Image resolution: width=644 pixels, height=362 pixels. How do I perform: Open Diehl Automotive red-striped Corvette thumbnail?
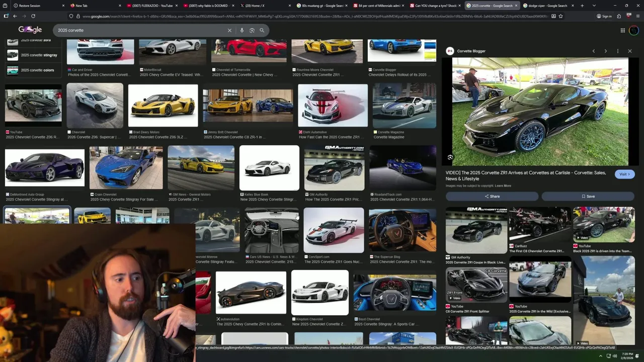click(x=333, y=106)
